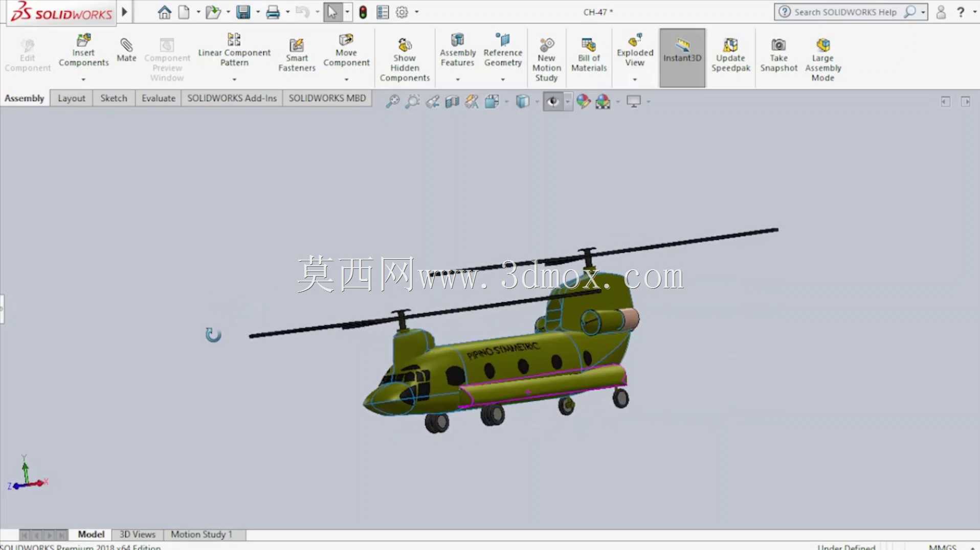
Task: Open the Save dropdown arrow
Action: 258,12
